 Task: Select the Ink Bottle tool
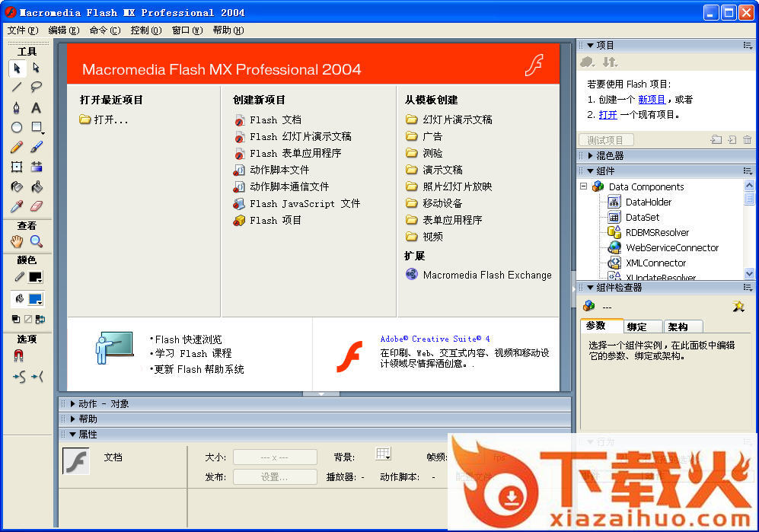(x=17, y=187)
